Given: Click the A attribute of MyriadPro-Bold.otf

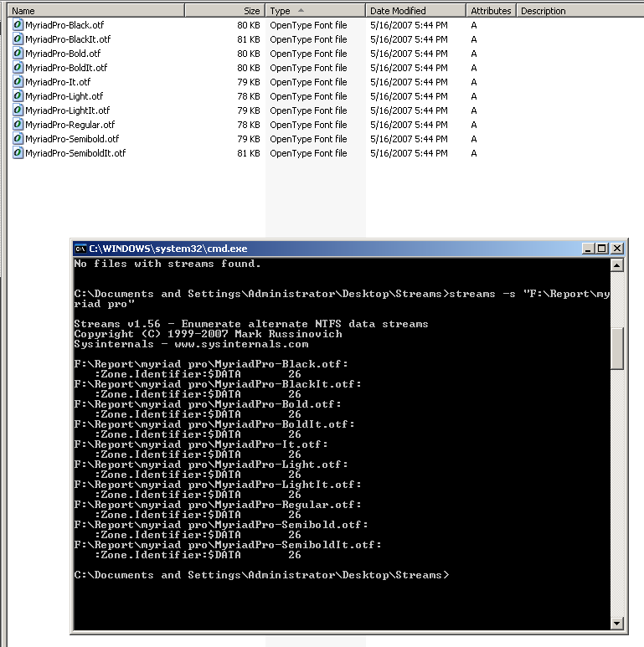Looking at the screenshot, I should 474,54.
